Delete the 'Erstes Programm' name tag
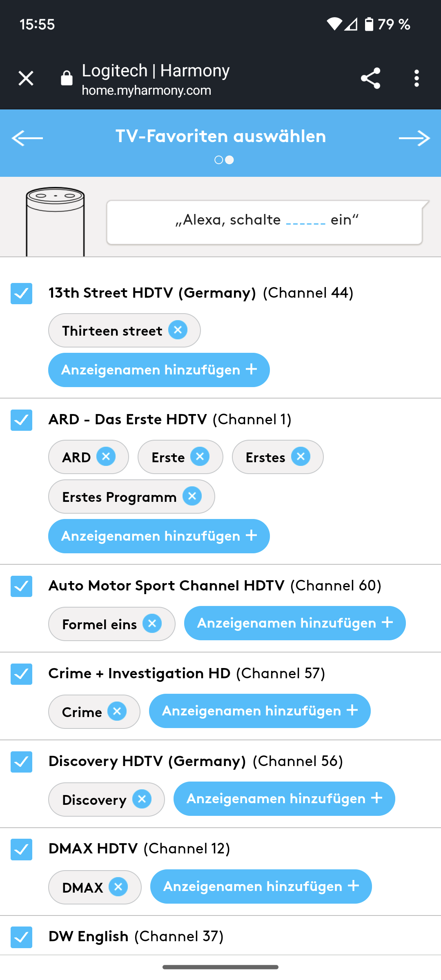This screenshot has height=980, width=441. (192, 496)
